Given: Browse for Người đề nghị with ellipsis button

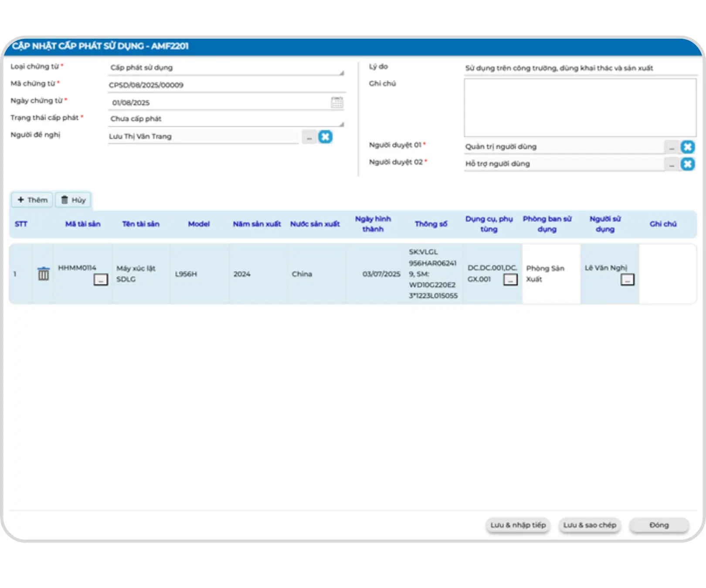Looking at the screenshot, I should click(x=309, y=137).
